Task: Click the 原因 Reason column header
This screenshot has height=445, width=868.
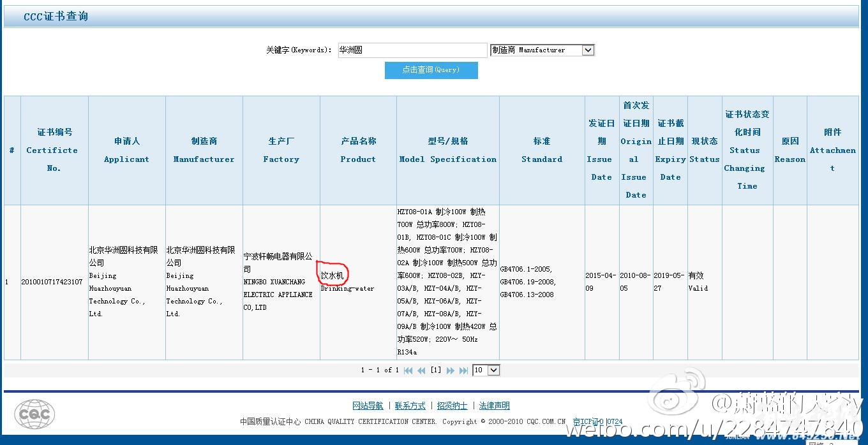Action: coord(790,150)
